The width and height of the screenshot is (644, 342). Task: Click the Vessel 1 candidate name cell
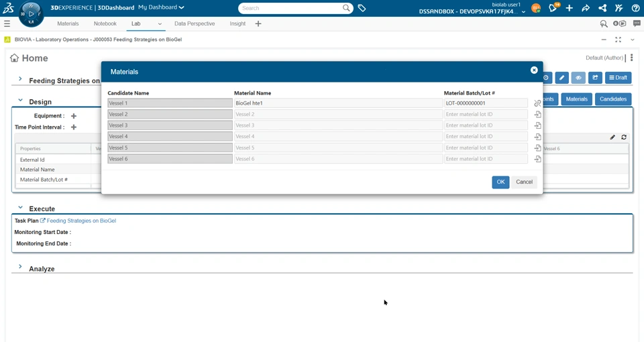(x=170, y=103)
